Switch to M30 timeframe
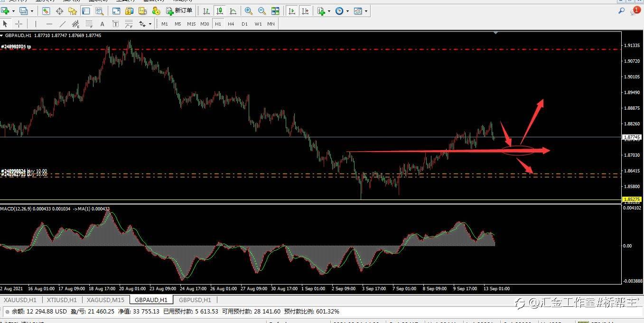 [x=205, y=24]
